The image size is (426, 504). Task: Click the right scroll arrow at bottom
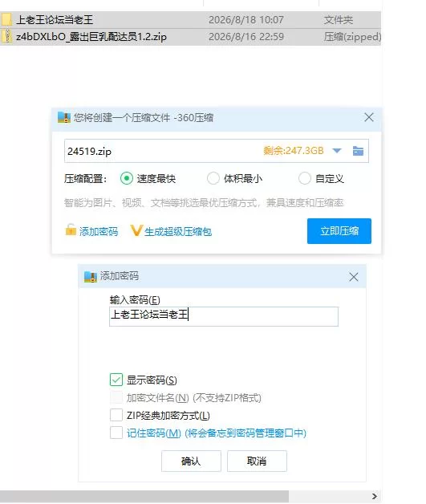click(375, 496)
